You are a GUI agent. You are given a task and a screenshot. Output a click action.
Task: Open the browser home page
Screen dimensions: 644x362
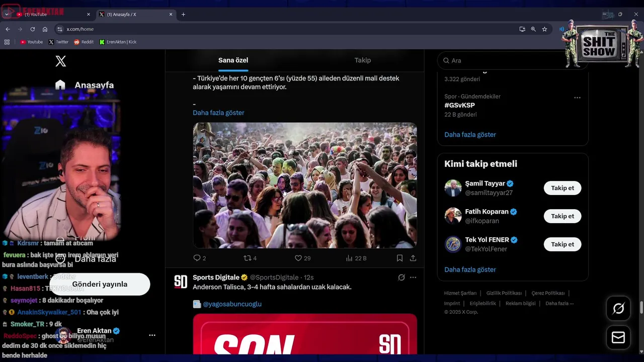(x=45, y=29)
